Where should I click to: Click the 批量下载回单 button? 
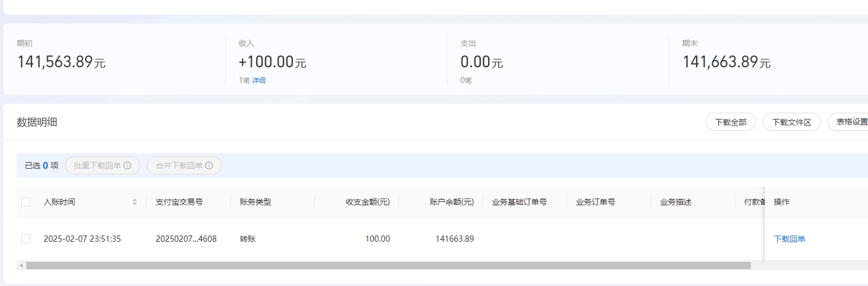pos(103,165)
